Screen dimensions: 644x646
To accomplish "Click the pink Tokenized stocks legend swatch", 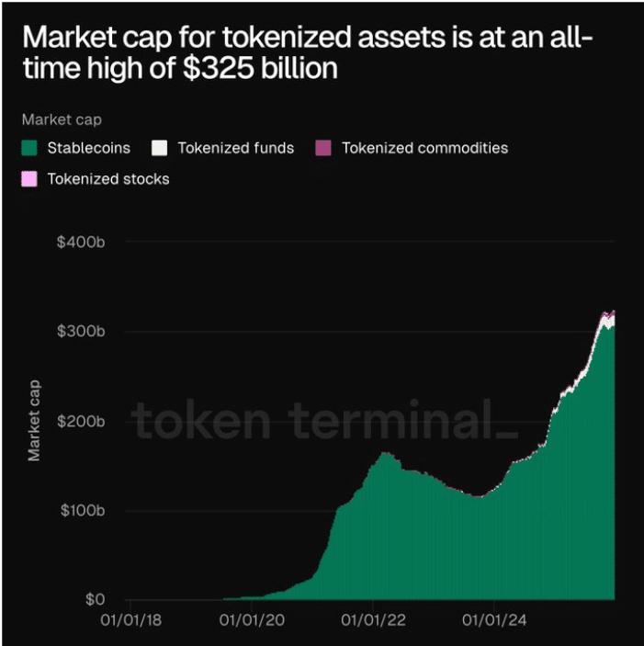I will [29, 179].
